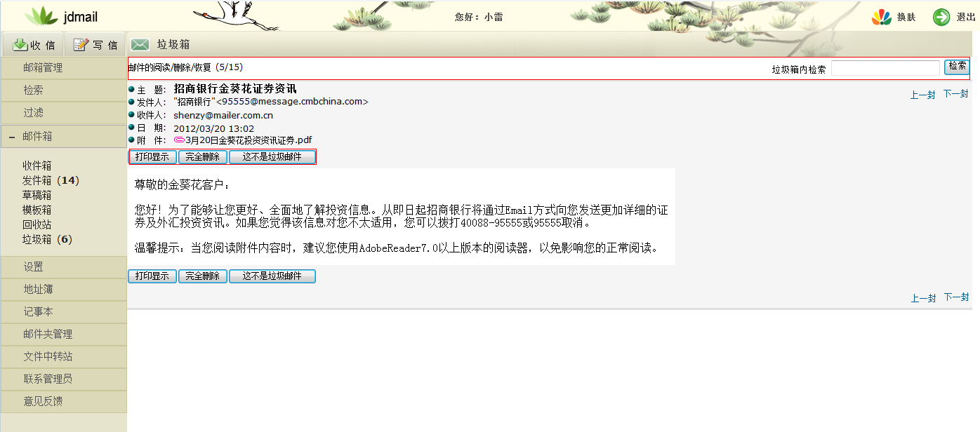Open the 设置 sidebar section
The height and width of the screenshot is (432, 980).
pos(33,267)
